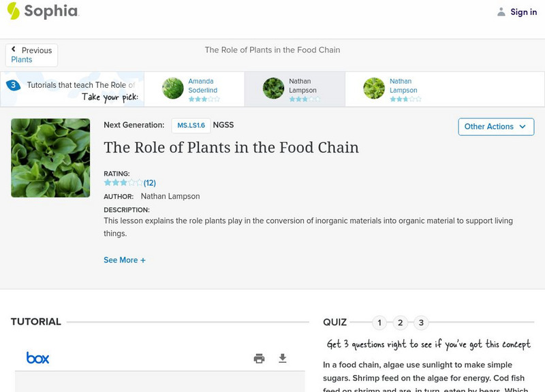The image size is (545, 392).
Task: Click the tutorial count badge showing 3
Action: coord(13,86)
